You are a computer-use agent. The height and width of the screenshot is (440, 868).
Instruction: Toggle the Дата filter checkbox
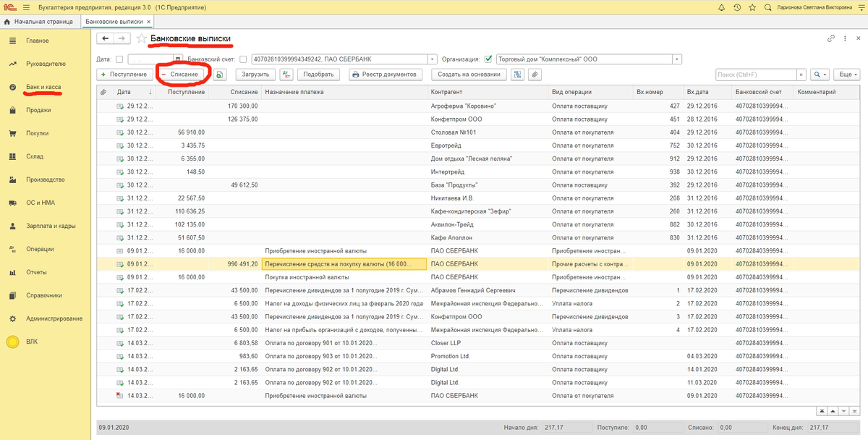click(119, 59)
